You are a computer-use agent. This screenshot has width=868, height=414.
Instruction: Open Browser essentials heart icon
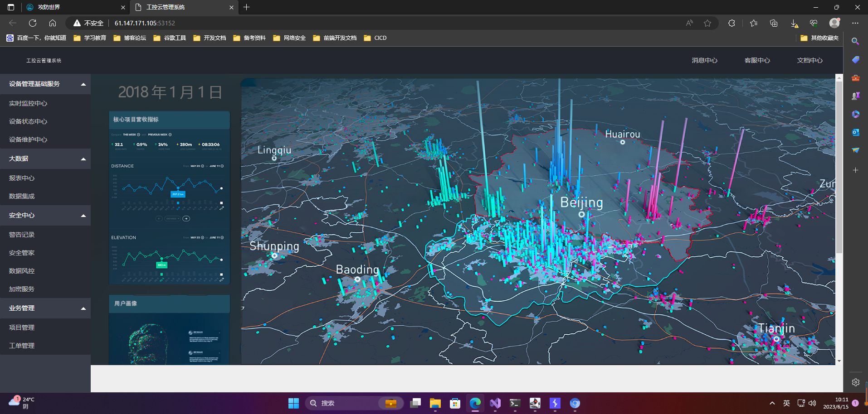[x=814, y=23]
